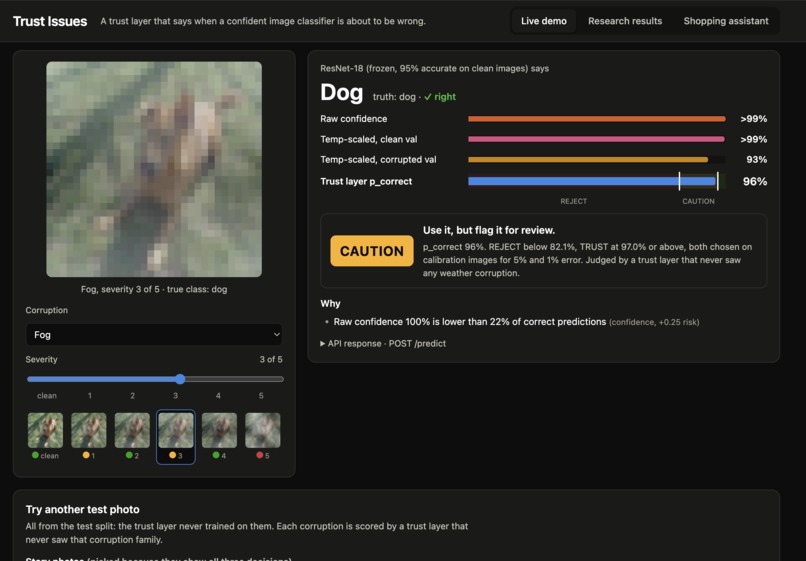Viewport: 806px width, 561px height.
Task: Click the '3 of 5' severity value
Action: (271, 359)
